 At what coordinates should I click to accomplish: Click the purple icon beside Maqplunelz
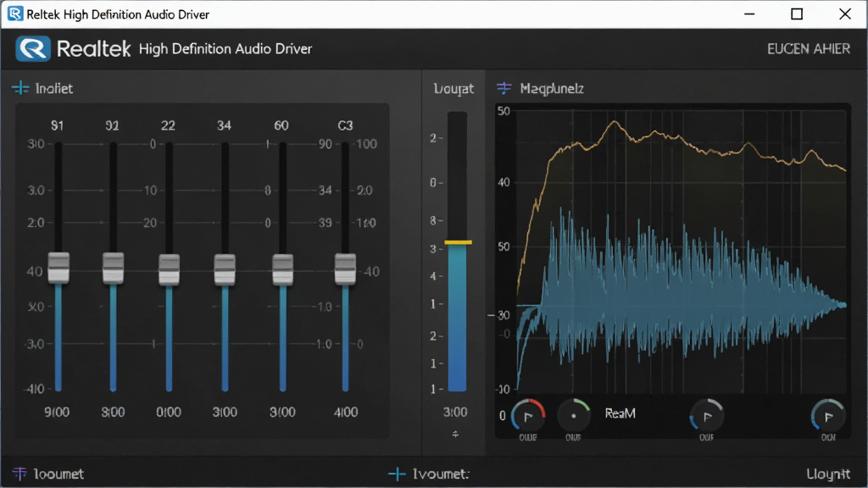click(x=504, y=88)
